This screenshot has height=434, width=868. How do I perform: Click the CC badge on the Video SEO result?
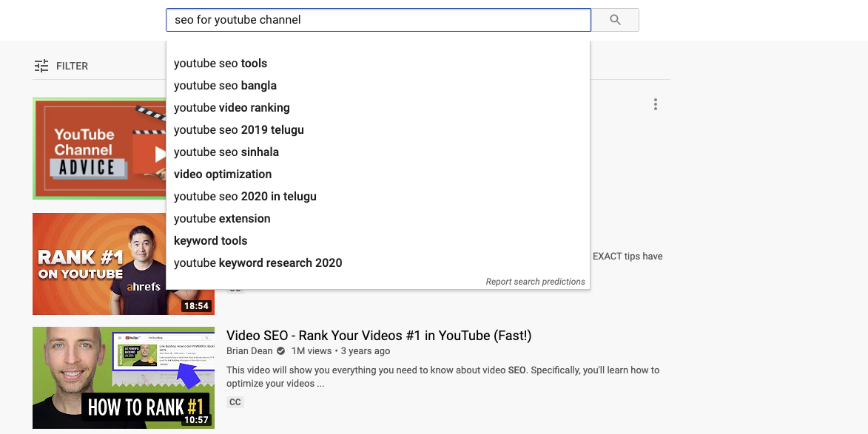point(235,402)
